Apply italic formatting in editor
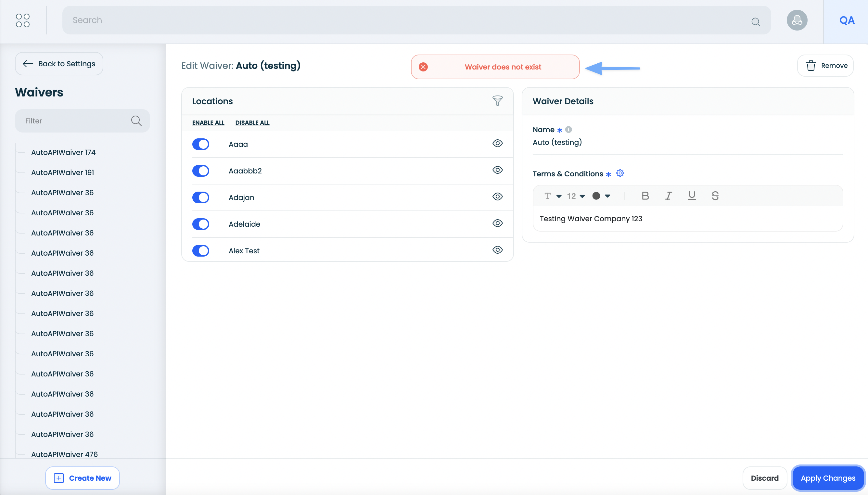The width and height of the screenshot is (868, 495). (x=669, y=196)
